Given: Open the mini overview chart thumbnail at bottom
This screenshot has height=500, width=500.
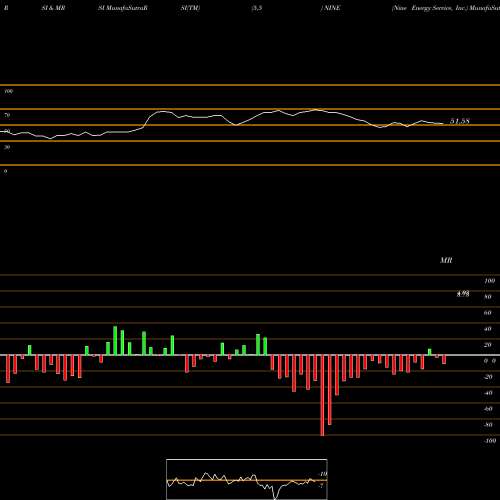Looking at the screenshot, I should click(x=247, y=479).
